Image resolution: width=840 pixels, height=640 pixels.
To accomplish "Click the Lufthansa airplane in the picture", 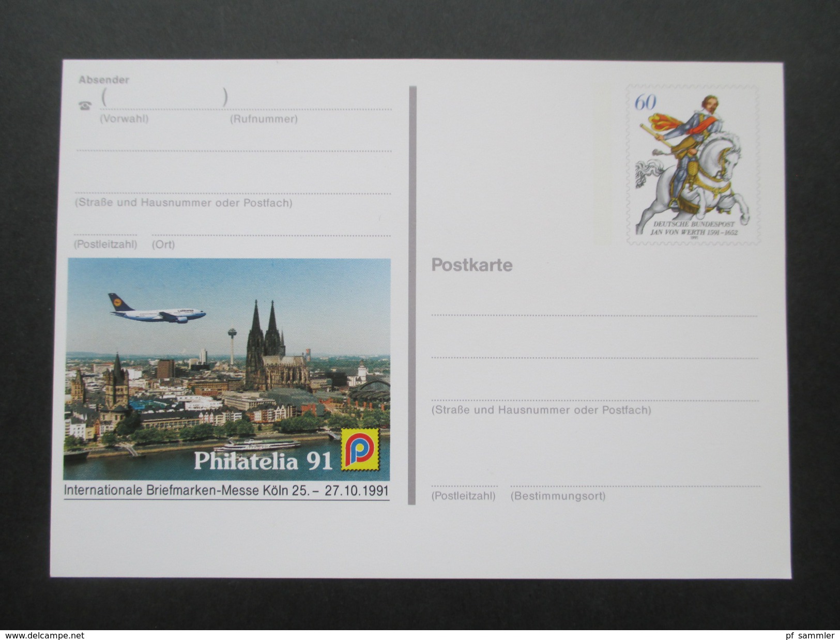I will (x=157, y=309).
